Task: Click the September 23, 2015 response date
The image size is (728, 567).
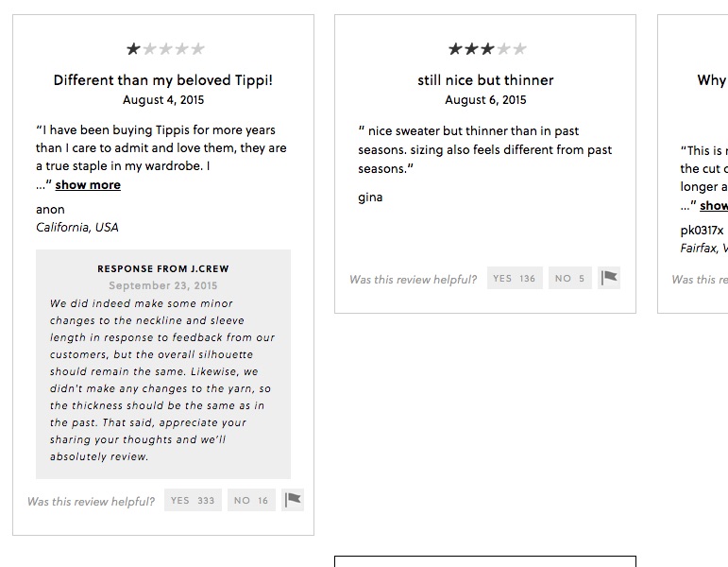Action: point(163,285)
